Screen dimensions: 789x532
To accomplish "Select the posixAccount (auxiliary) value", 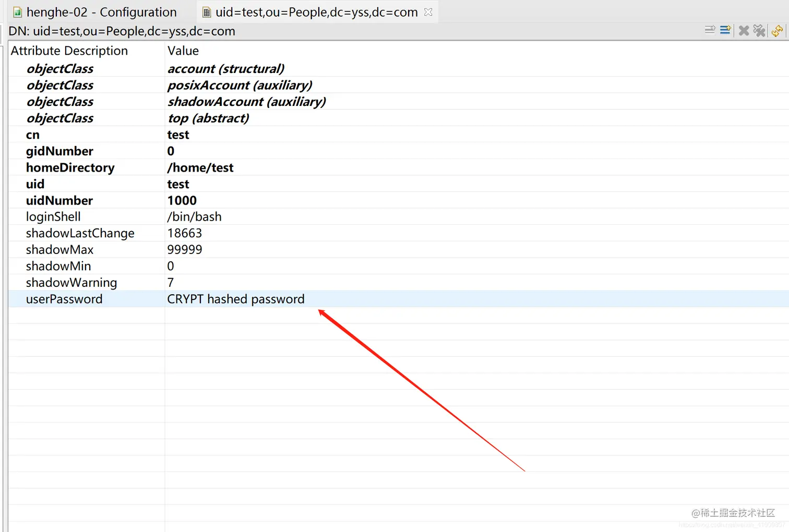I will [x=240, y=86].
